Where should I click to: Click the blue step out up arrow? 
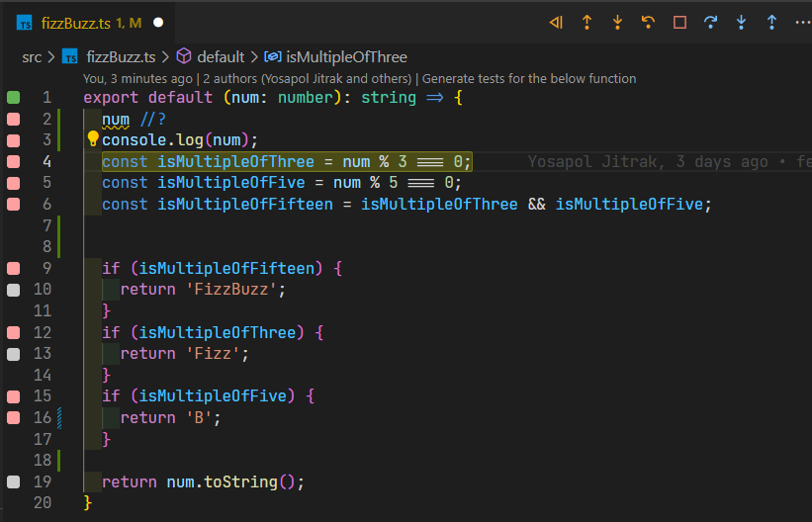771,22
